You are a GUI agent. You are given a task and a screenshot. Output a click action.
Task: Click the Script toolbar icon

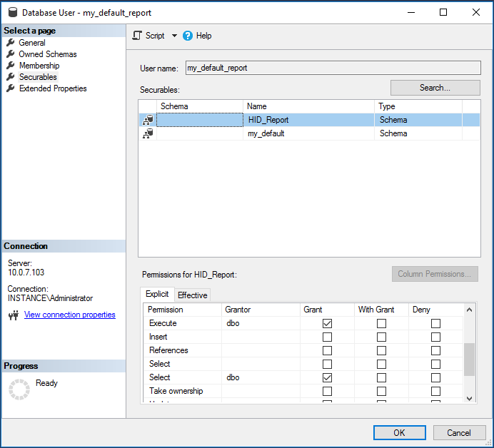tap(138, 36)
